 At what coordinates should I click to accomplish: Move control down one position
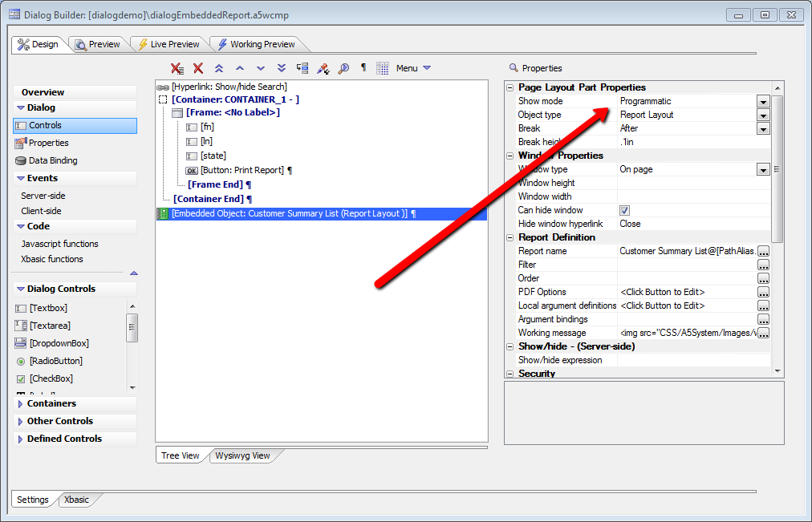coord(261,68)
